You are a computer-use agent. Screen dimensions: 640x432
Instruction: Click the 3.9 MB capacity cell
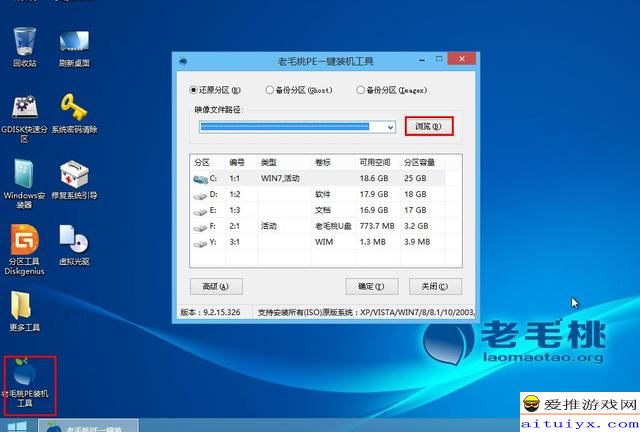click(x=417, y=242)
